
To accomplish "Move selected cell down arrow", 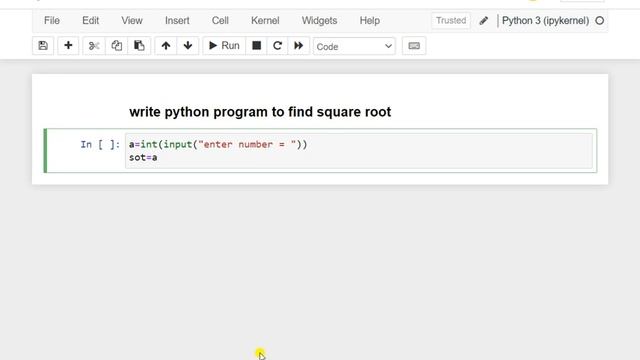I will [188, 46].
